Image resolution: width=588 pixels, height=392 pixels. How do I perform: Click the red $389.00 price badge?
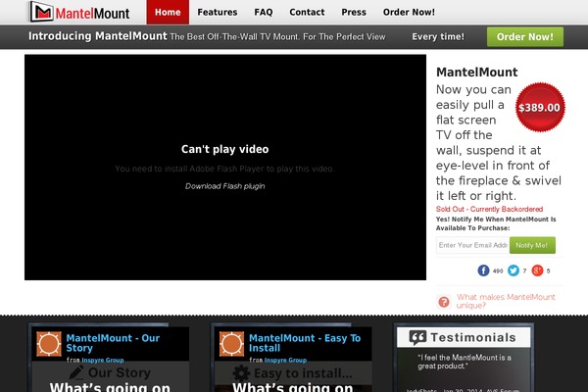coord(540,107)
